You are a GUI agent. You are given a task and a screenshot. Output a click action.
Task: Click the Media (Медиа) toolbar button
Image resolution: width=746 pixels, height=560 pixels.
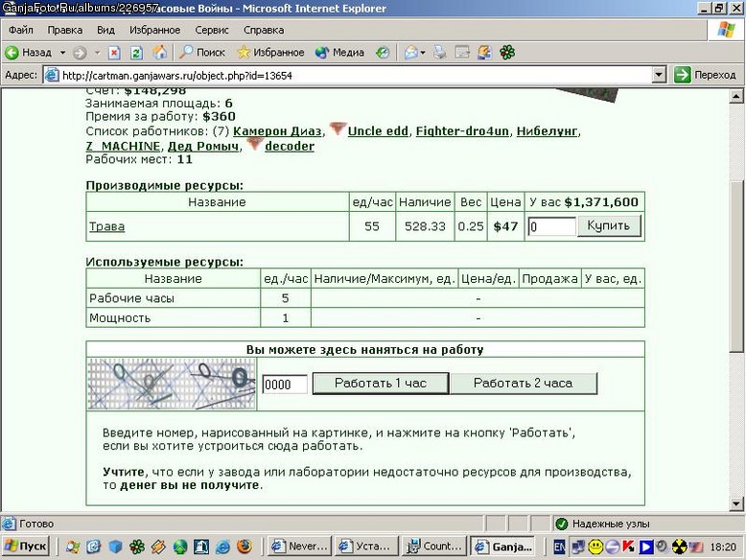(339, 53)
